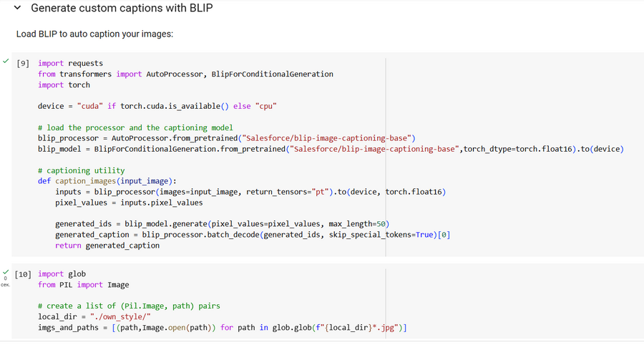Screen dimensions: 644x345
Task: Collapse the Generate custom captions section
Action: 18,9
